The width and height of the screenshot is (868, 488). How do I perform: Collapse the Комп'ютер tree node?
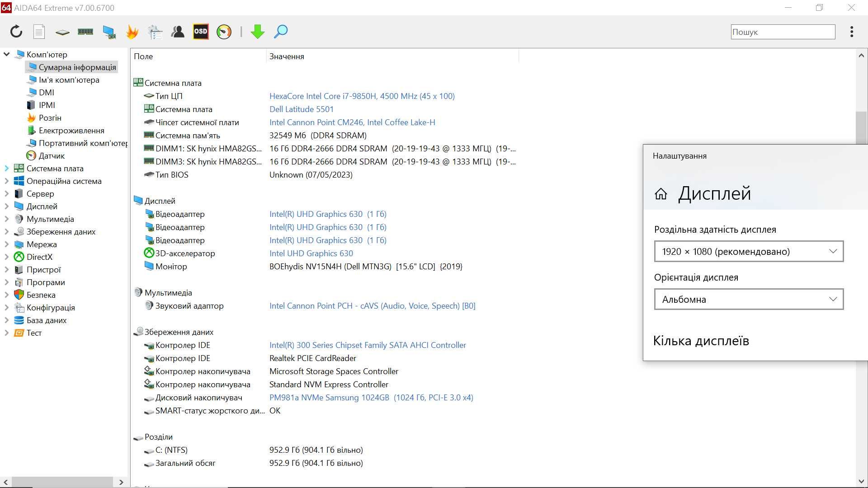pyautogui.click(x=6, y=54)
